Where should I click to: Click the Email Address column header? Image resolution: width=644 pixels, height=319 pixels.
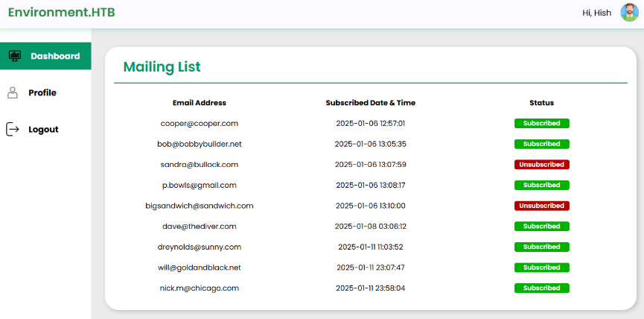point(199,103)
